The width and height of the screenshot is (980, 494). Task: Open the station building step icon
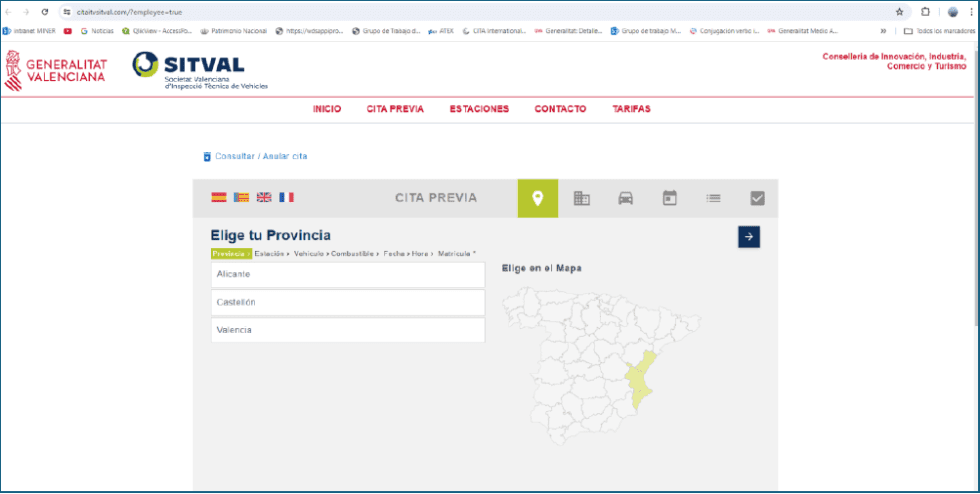[581, 198]
